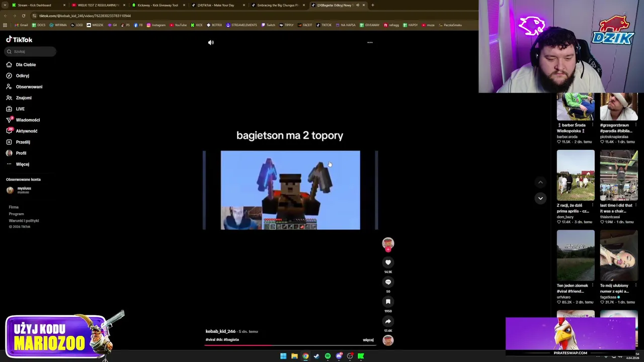
Task: Switch to Kickaway Giveaway Tool tab
Action: click(157, 5)
